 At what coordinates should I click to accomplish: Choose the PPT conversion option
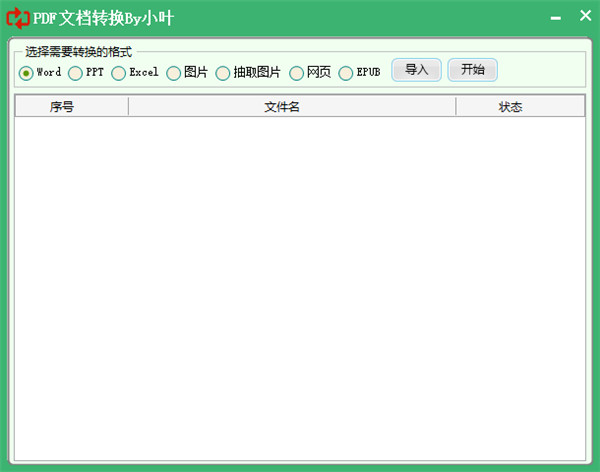75,73
